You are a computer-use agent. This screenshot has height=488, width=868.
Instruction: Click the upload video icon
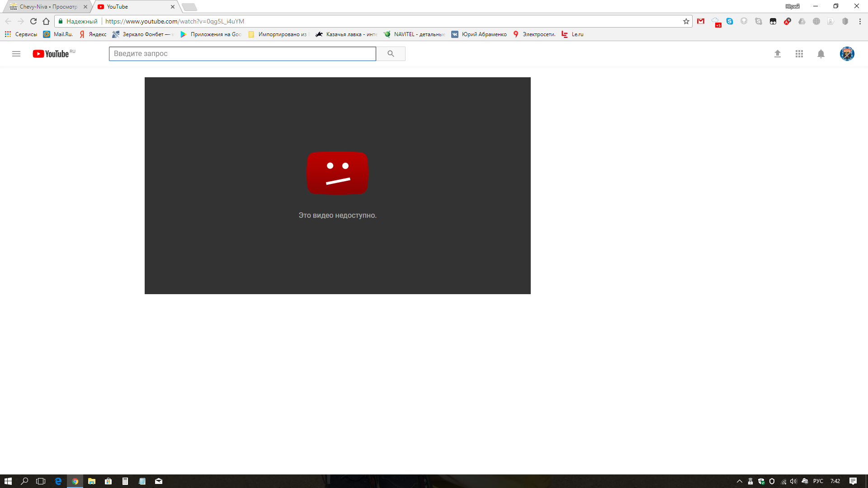pyautogui.click(x=778, y=54)
